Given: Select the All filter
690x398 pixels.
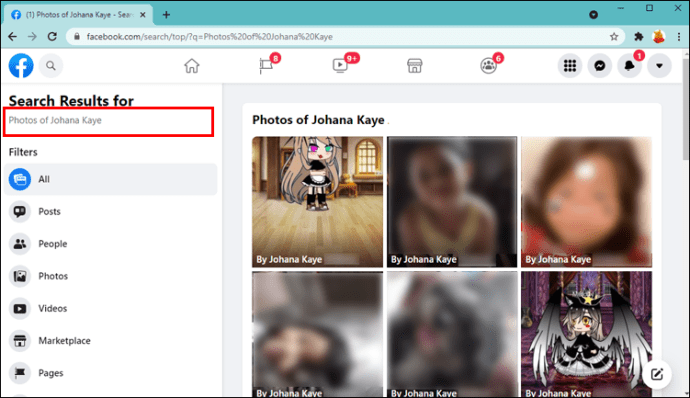Looking at the screenshot, I should 110,179.
